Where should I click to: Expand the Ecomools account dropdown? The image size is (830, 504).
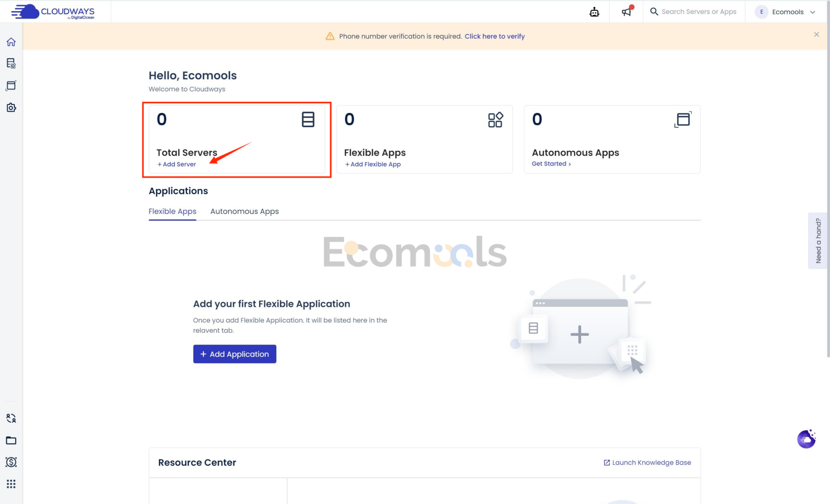point(785,12)
